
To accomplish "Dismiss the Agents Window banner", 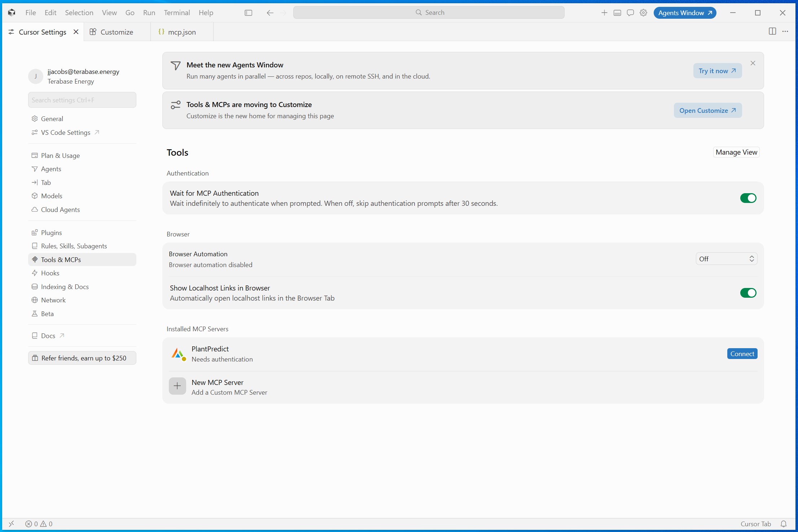I will coord(753,63).
